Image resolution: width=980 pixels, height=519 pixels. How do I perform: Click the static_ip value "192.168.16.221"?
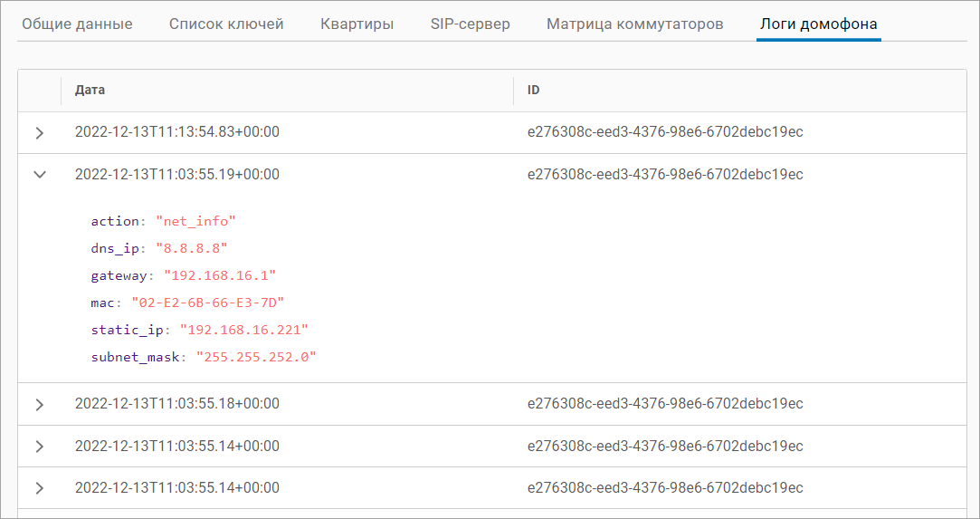click(x=244, y=330)
